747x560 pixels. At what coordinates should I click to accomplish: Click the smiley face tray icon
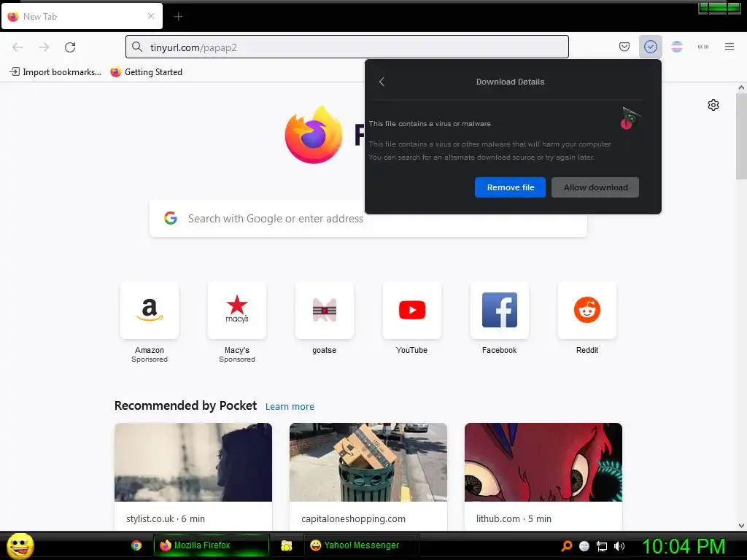[584, 546]
